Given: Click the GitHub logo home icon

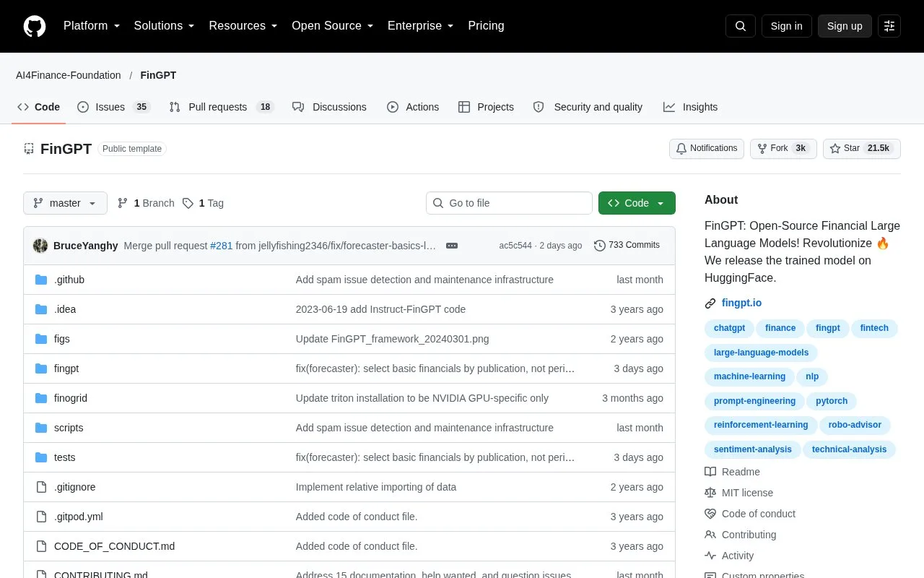Looking at the screenshot, I should 35,26.
